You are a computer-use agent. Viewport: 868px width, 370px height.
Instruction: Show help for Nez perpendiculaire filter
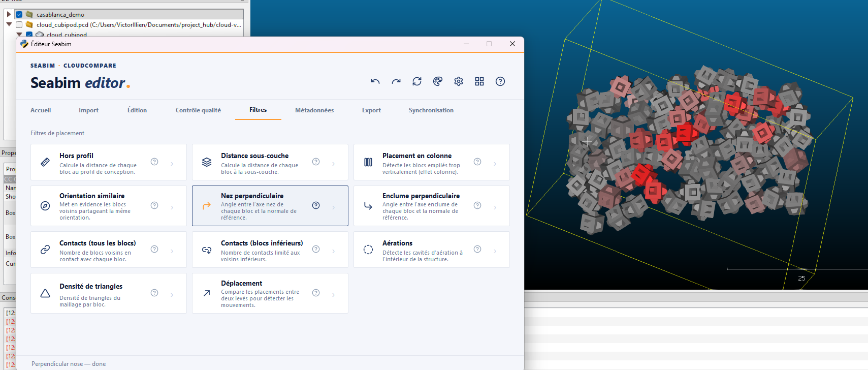click(x=316, y=205)
